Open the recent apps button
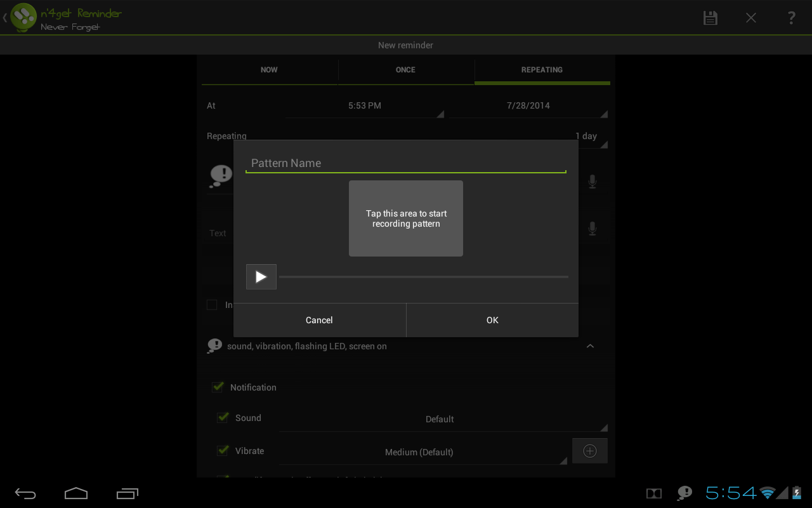The image size is (812, 508). 127,493
